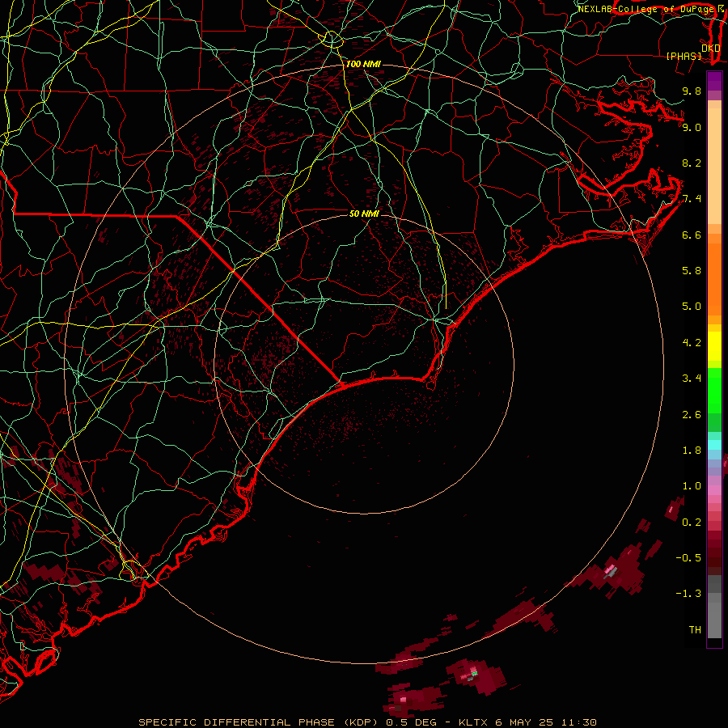
Task: Click the 8.2 scale label
Action: tap(692, 163)
